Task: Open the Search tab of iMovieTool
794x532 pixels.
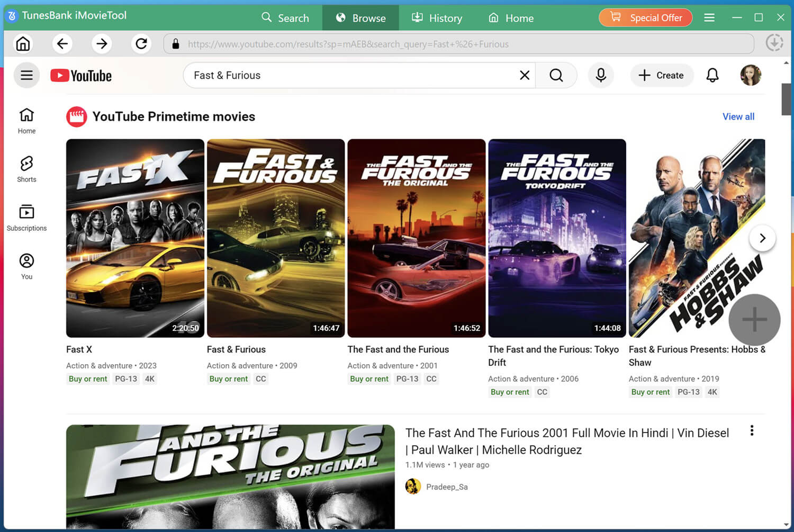Action: 286,17
